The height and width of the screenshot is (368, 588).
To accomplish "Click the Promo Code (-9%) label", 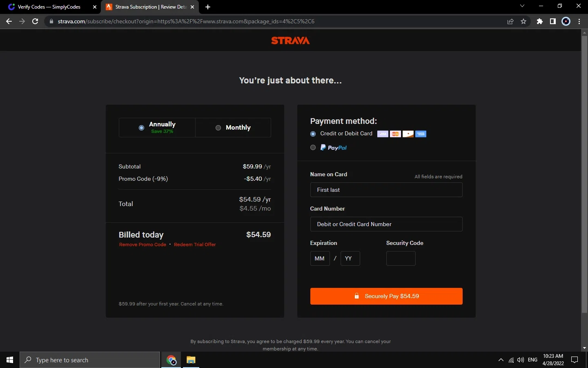I will (x=143, y=179).
